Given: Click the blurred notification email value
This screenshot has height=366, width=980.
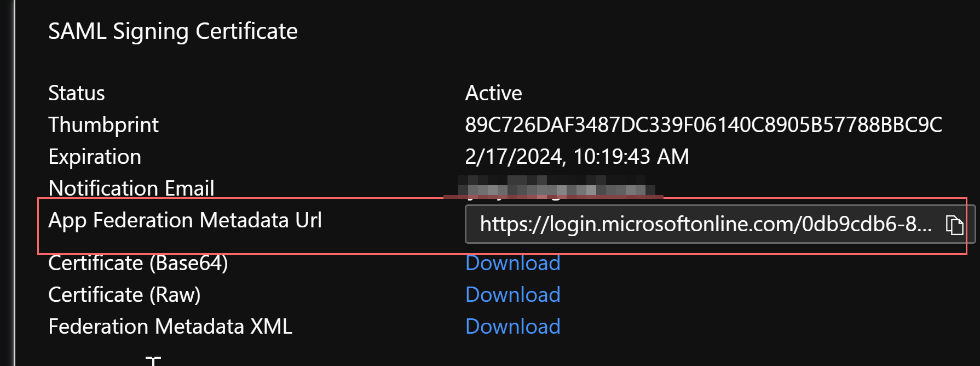Looking at the screenshot, I should (x=556, y=186).
